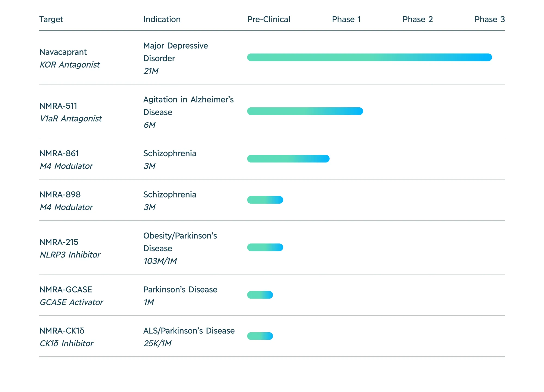This screenshot has height=392, width=544.
Task: Click the Indication column header
Action: (x=162, y=19)
